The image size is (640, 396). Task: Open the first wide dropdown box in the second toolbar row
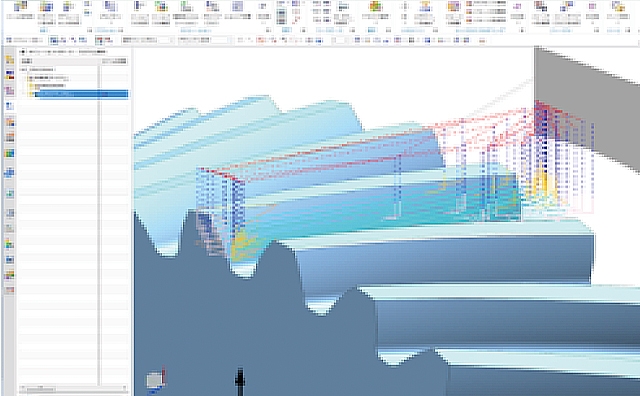[147, 40]
